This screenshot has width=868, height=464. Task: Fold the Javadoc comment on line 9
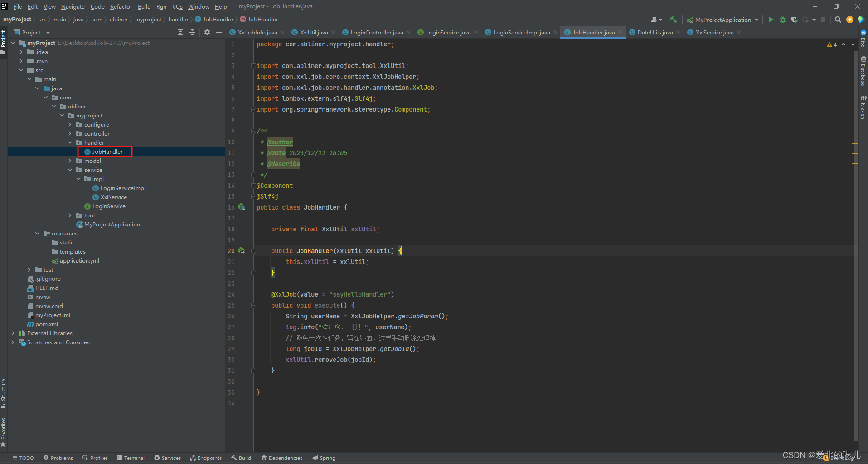(253, 131)
